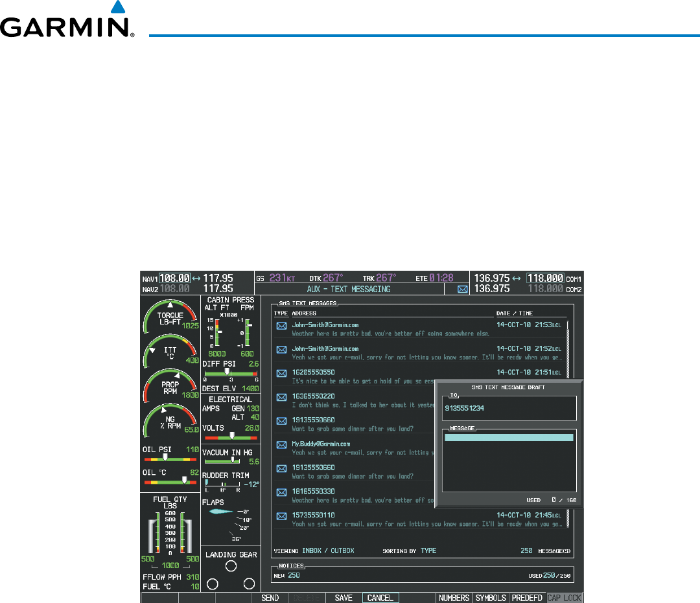This screenshot has height=603, width=700.
Task: Click the COM1 frequency transfer arrow
Action: coord(517,279)
